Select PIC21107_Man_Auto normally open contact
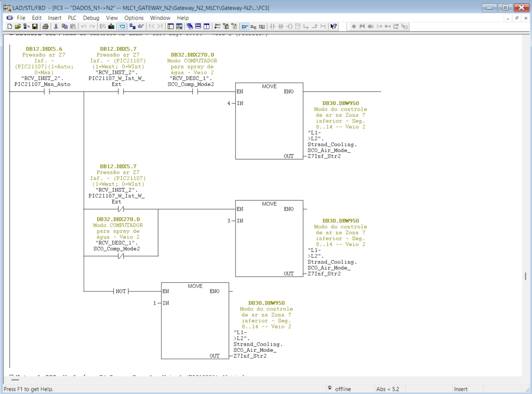The height and width of the screenshot is (394, 532). [x=47, y=91]
